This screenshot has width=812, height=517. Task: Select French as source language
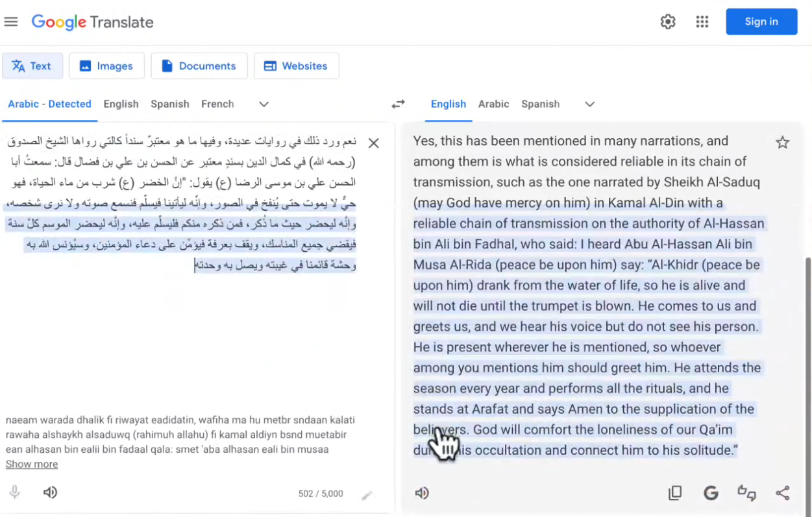pos(217,104)
